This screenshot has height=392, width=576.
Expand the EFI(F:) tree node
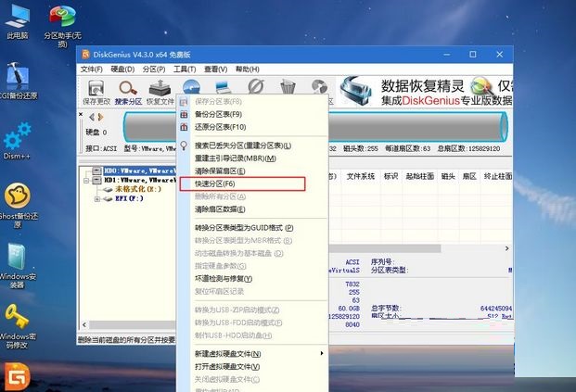click(x=97, y=198)
